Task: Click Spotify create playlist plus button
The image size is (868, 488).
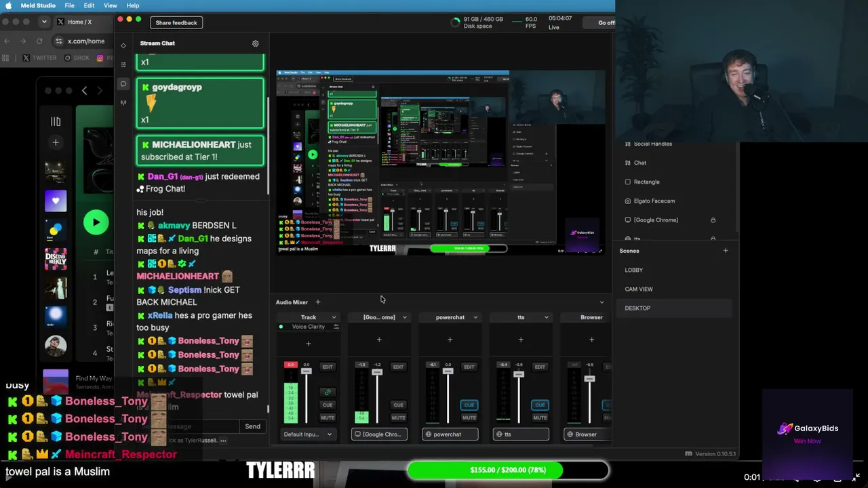Action: pyautogui.click(x=56, y=142)
